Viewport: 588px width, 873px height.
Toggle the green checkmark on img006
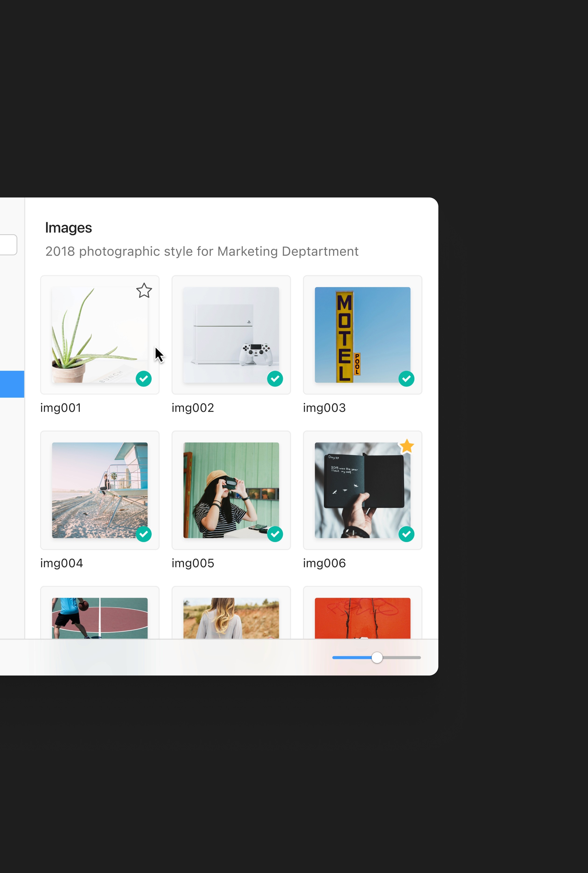tap(406, 534)
